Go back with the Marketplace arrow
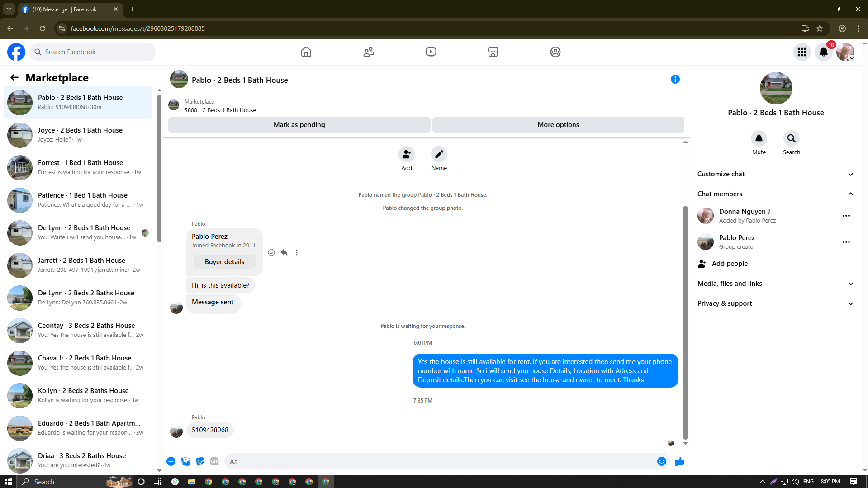 [14, 77]
